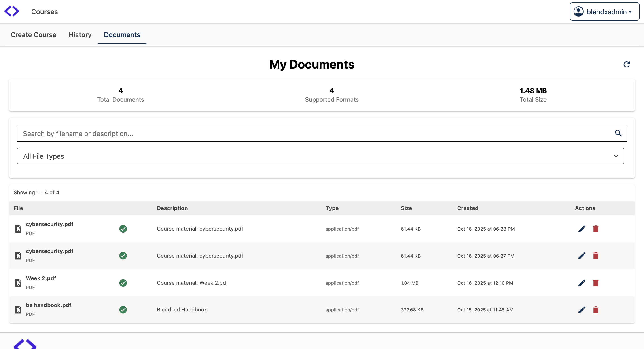The height and width of the screenshot is (349, 644).
Task: Delete the be handbook.pdf entry
Action: coord(595,310)
